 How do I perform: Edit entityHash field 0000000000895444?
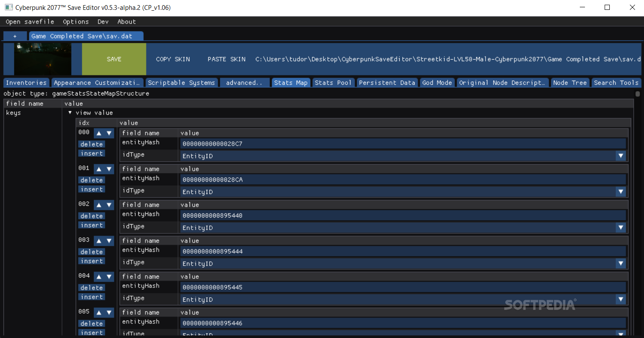pyautogui.click(x=403, y=251)
